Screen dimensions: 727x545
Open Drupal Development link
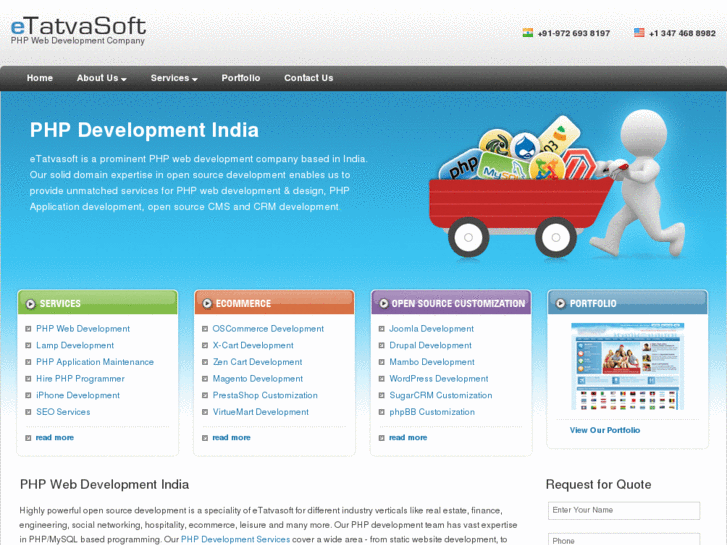coord(431,346)
